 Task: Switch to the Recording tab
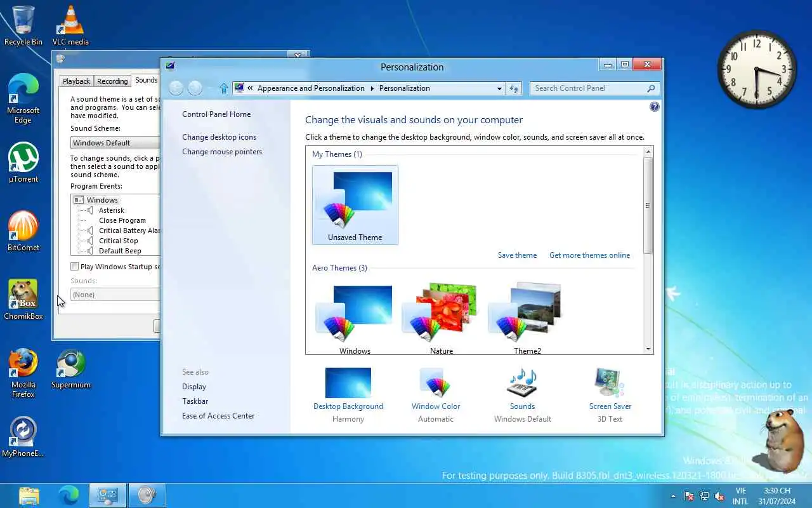112,81
